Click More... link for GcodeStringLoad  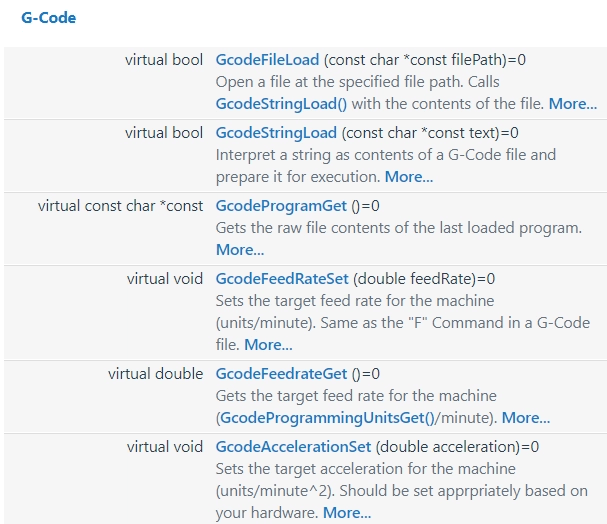408,177
